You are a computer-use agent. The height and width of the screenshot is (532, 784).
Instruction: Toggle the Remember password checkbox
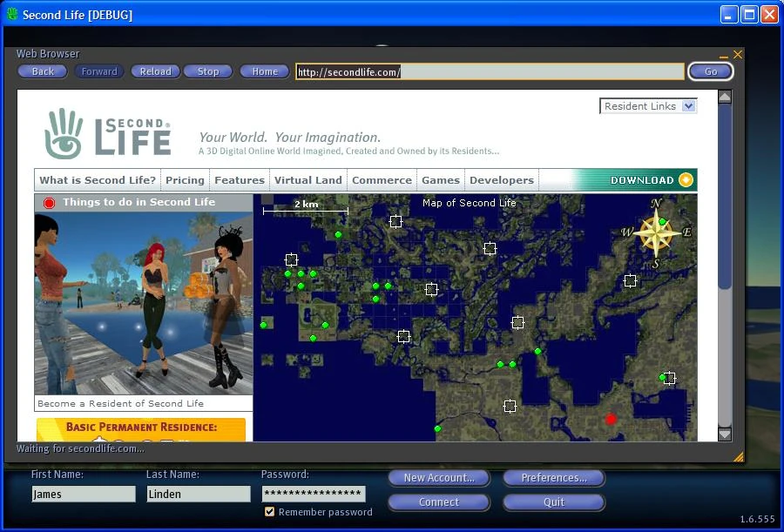point(269,511)
